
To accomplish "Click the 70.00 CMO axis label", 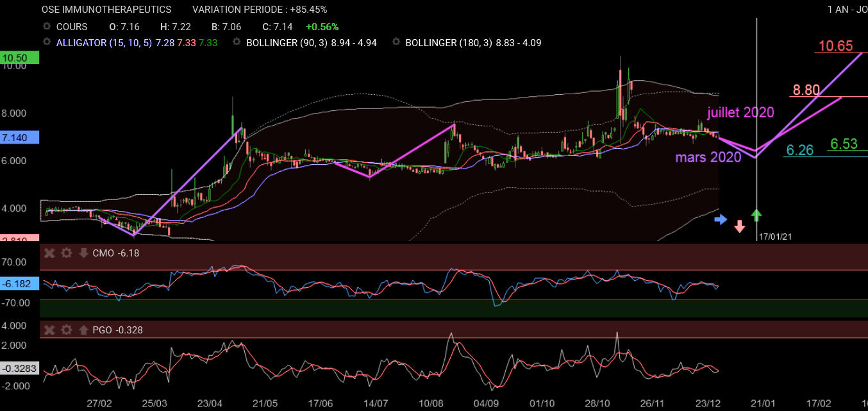I will pyautogui.click(x=14, y=262).
